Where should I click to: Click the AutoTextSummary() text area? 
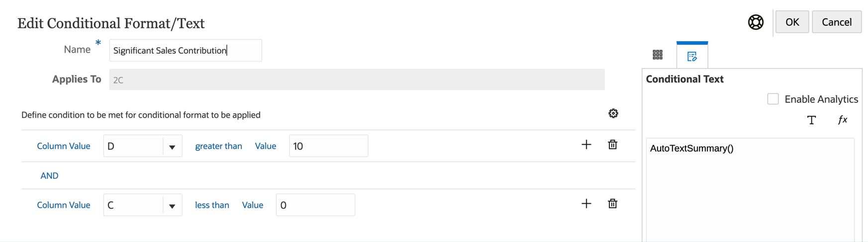[750, 189]
